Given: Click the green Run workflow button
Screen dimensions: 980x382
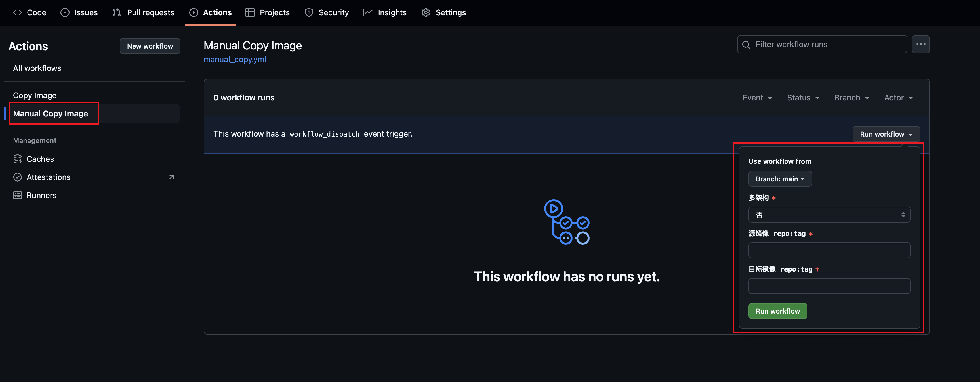Looking at the screenshot, I should pyautogui.click(x=778, y=311).
